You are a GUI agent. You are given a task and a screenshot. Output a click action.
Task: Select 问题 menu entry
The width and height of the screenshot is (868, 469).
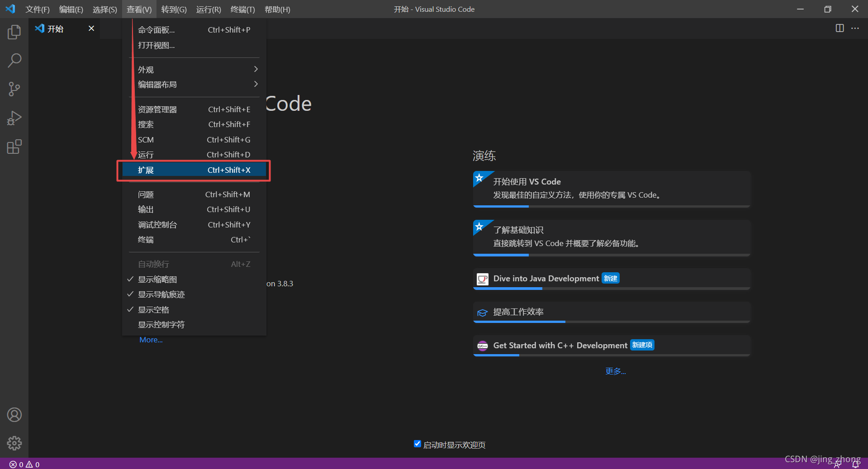coord(194,194)
